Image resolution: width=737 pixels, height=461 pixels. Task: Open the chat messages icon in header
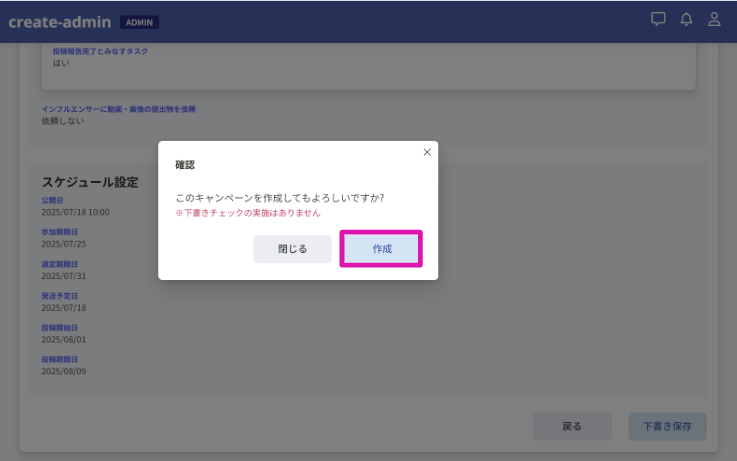click(x=658, y=19)
